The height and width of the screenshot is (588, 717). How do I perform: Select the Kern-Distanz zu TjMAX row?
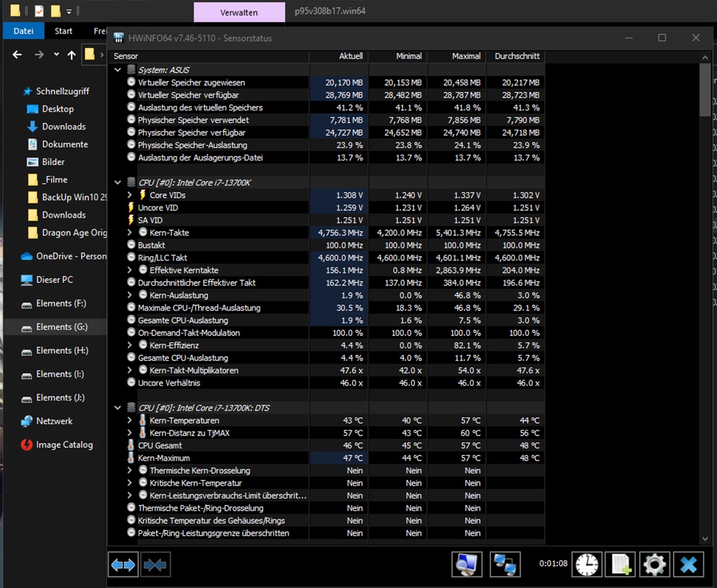pyautogui.click(x=326, y=433)
